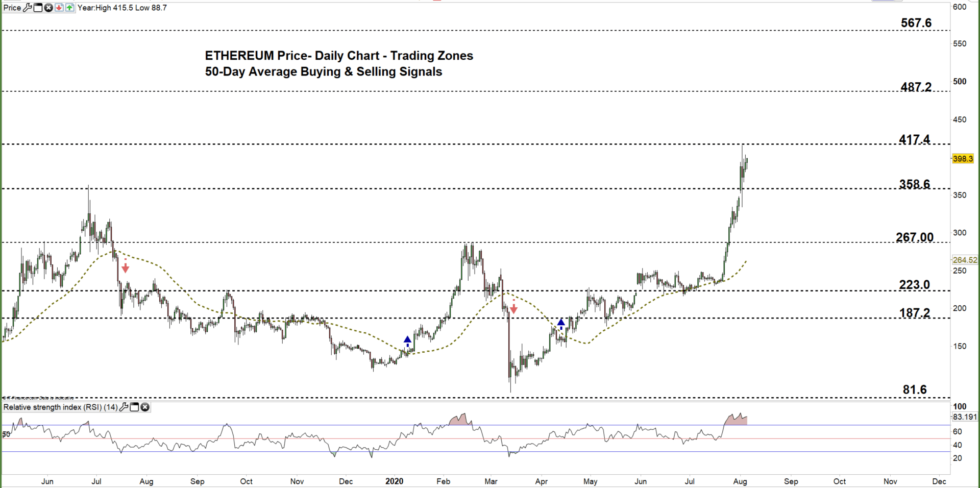Image resolution: width=980 pixels, height=488 pixels.
Task: Click the 150 mark on the price axis
Action: (960, 346)
